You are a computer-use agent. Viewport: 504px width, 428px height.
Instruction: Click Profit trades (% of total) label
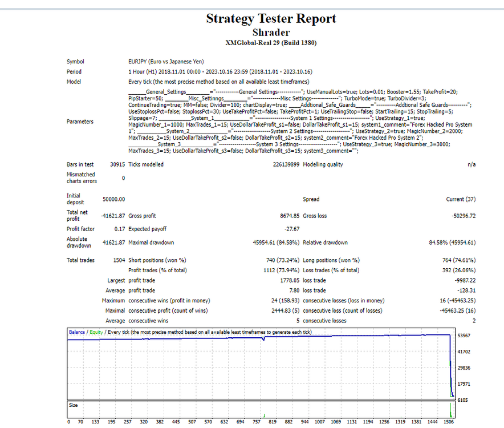[x=157, y=270]
